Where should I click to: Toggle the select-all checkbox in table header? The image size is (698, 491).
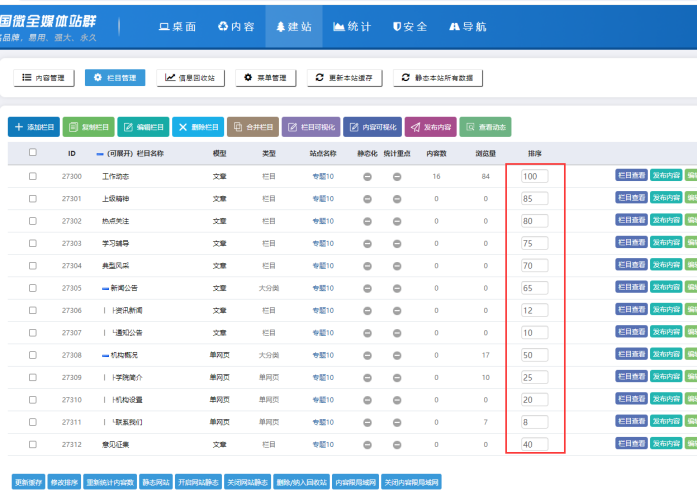coord(32,153)
